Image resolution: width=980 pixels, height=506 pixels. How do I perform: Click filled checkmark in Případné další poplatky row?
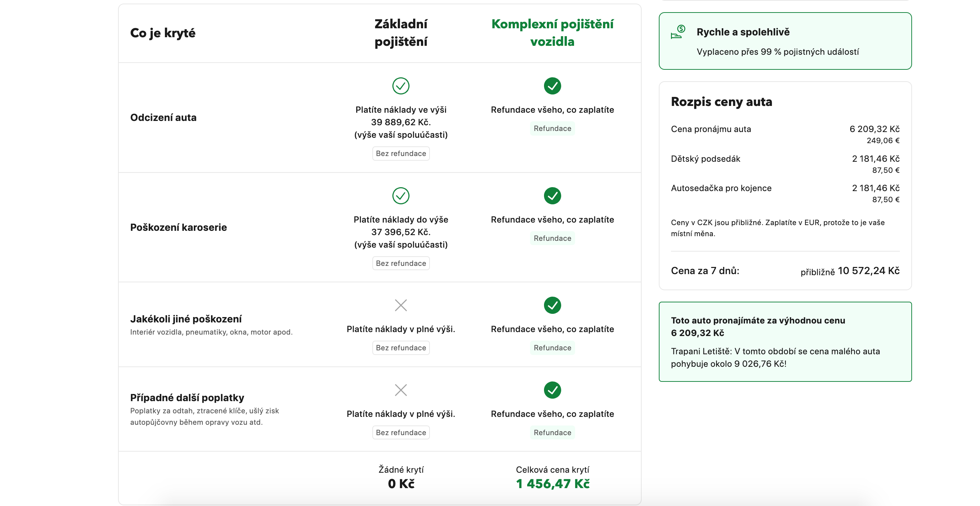(552, 390)
